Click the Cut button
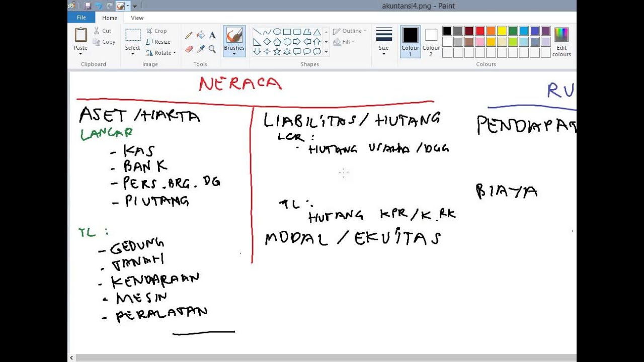 point(103,31)
